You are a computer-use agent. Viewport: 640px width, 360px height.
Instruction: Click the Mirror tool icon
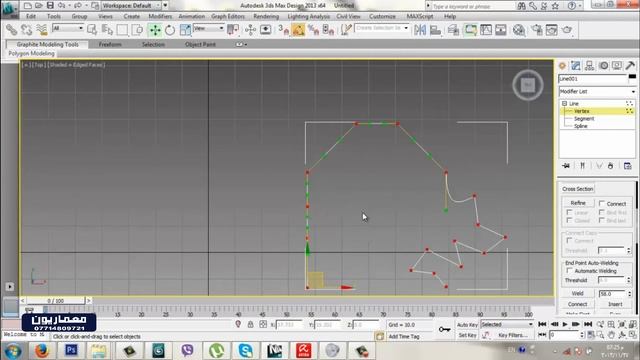(420, 30)
